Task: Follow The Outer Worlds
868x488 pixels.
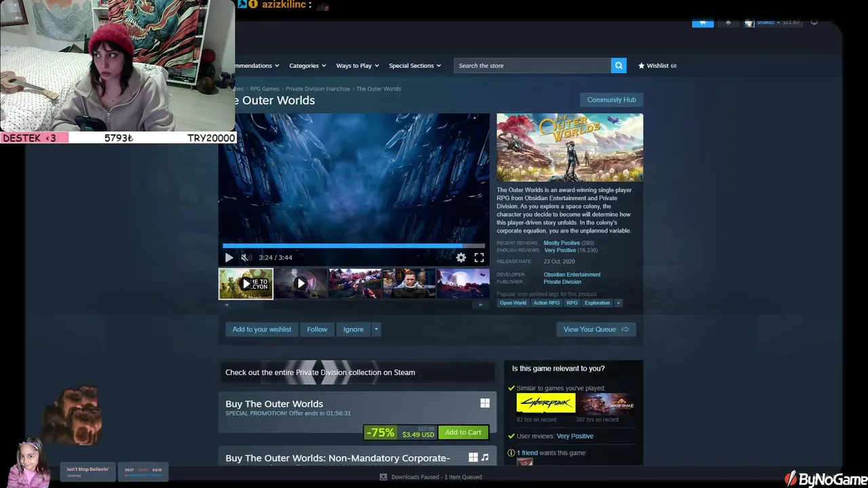Action: [317, 329]
